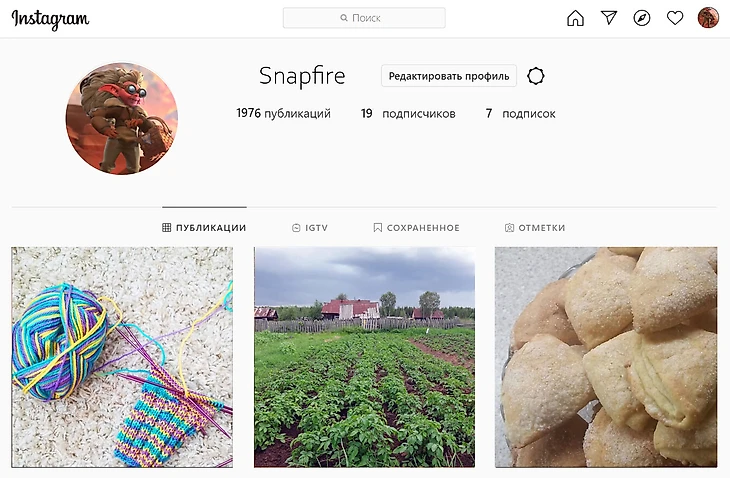Switch to the ПУБЛИКАЦИИ tab
Screen dimensions: 730x478
[x=204, y=228]
